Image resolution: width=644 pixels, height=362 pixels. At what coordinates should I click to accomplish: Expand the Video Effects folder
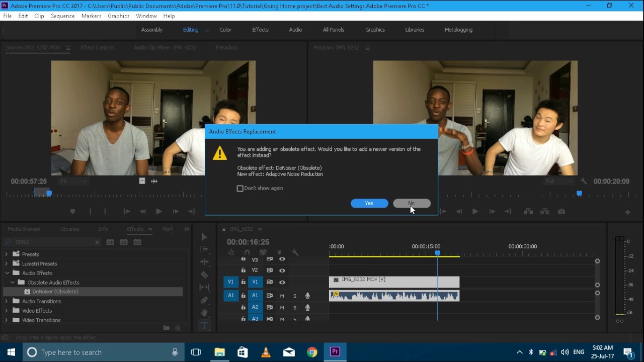(7, 311)
